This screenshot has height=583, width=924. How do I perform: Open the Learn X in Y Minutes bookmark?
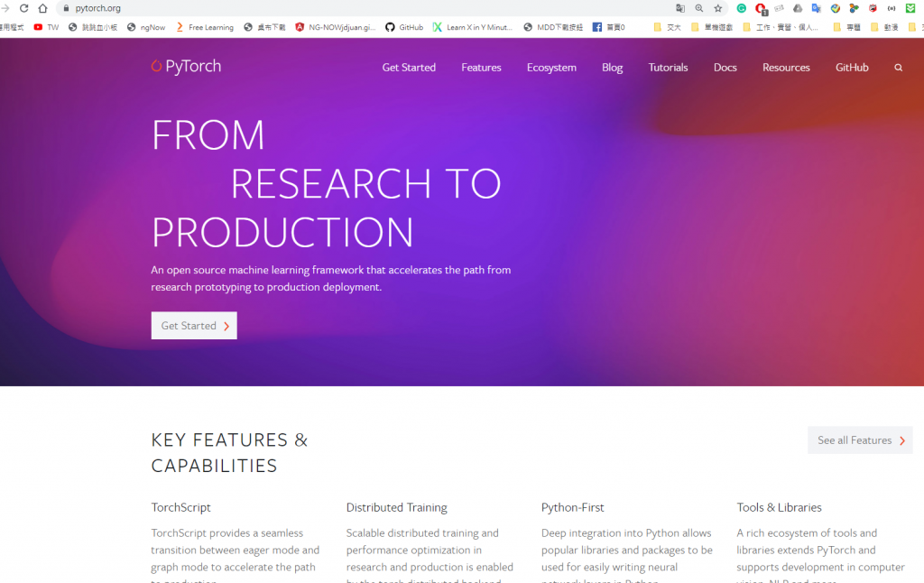point(473,27)
